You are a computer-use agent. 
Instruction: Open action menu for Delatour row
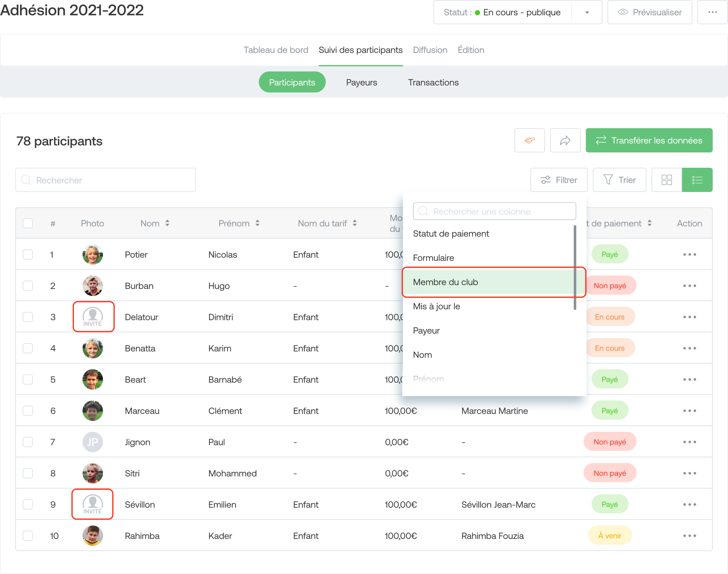pos(689,317)
